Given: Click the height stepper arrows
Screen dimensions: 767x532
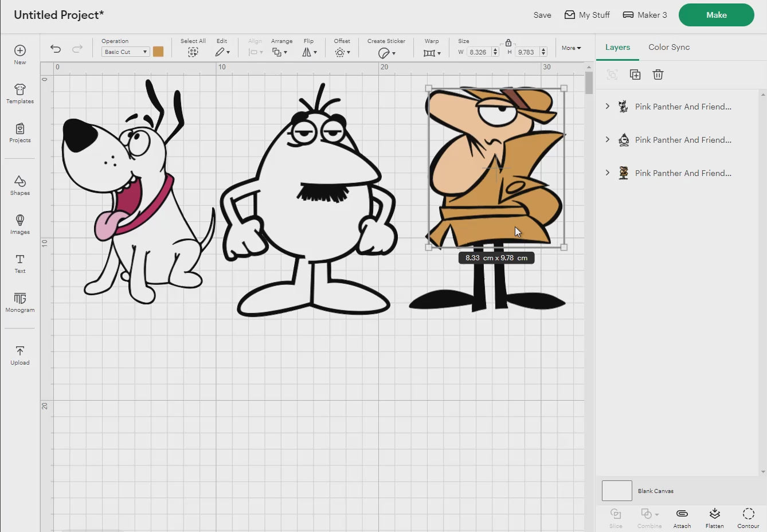Looking at the screenshot, I should (x=543, y=52).
